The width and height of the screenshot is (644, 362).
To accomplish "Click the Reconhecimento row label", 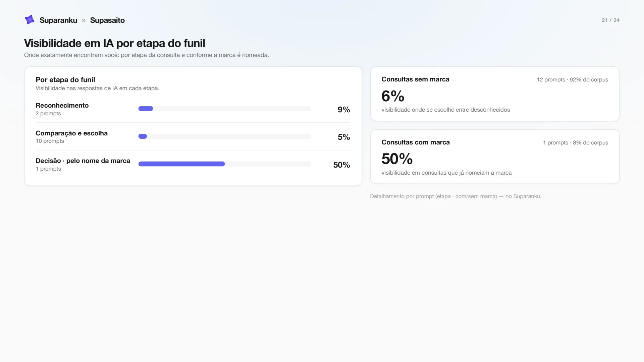I will pyautogui.click(x=62, y=105).
